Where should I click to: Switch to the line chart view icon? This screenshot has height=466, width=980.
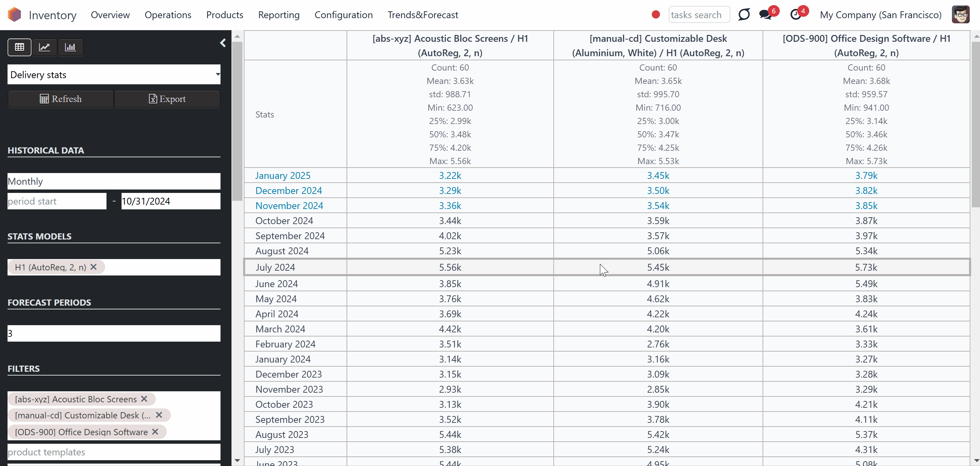(45, 47)
